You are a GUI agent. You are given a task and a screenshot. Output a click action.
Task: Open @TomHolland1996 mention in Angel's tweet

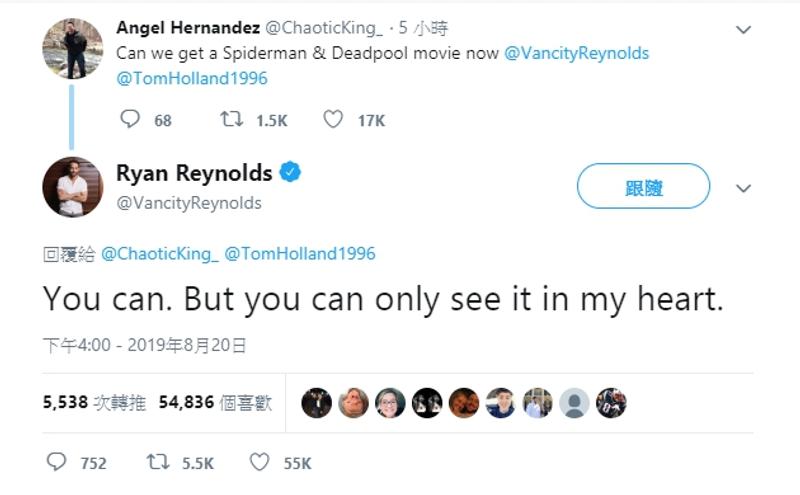pos(192,78)
